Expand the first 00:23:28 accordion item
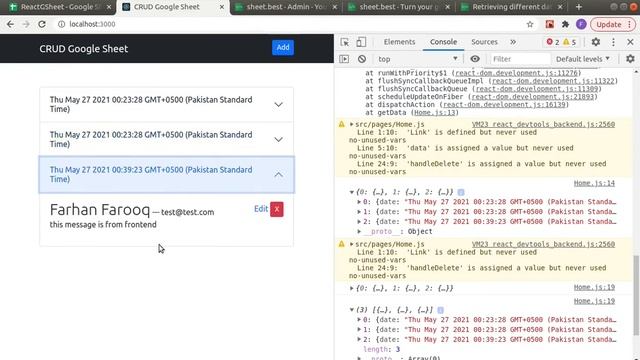The width and height of the screenshot is (640, 360). 167,104
